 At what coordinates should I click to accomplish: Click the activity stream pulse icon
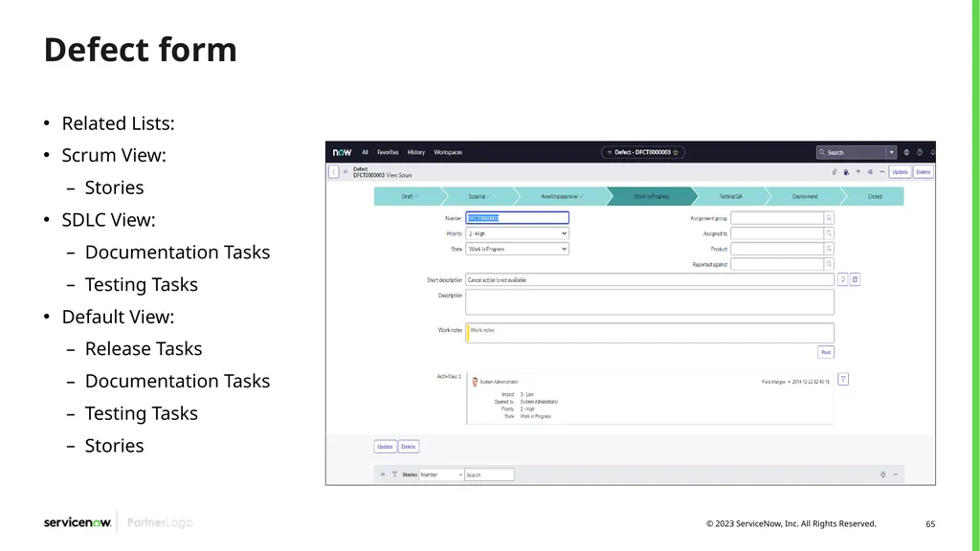[858, 172]
